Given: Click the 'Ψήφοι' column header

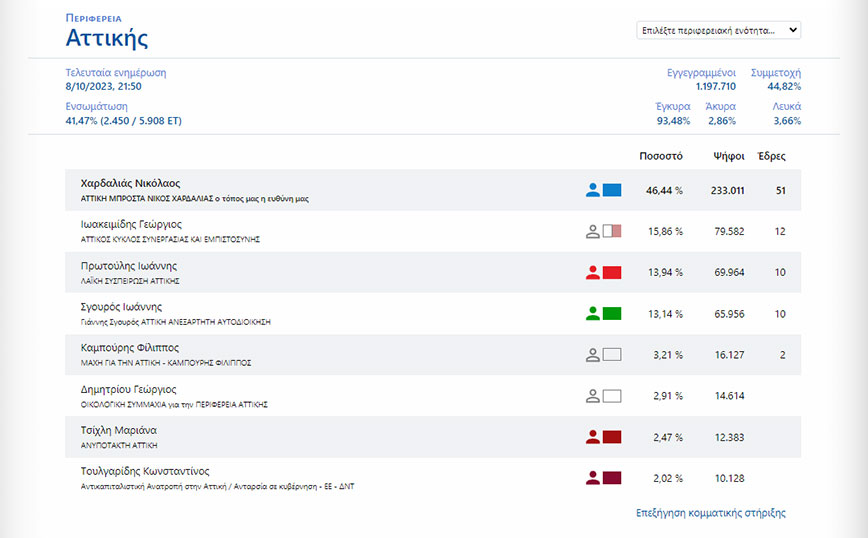Looking at the screenshot, I should (x=728, y=156).
